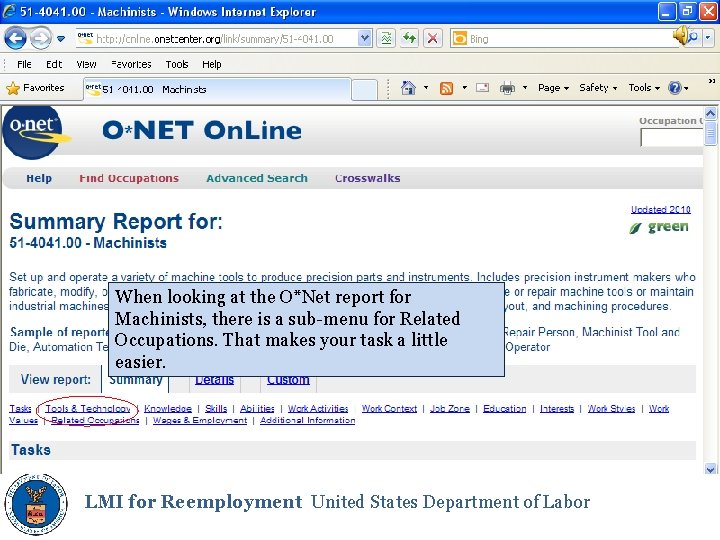Click the Occupation quick search field
Image resolution: width=720 pixels, height=540 pixels.
pos(672,137)
